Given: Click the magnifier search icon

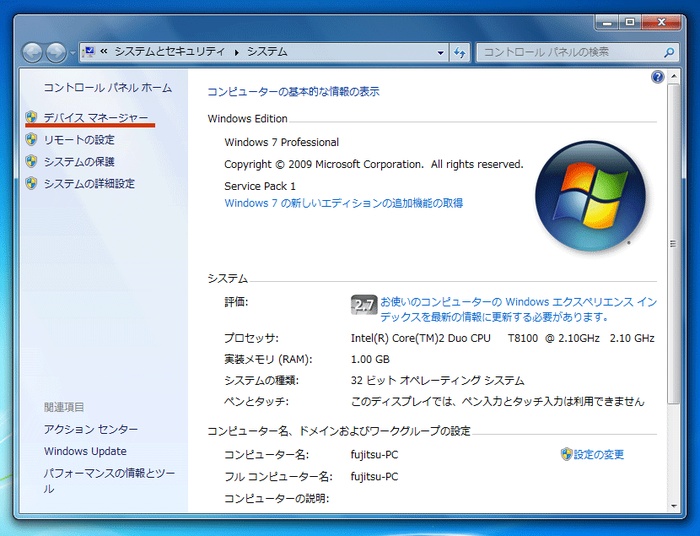Looking at the screenshot, I should 669,52.
